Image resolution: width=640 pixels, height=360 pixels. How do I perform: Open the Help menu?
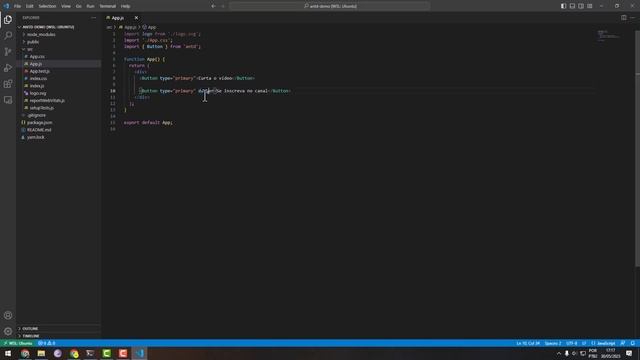point(125,6)
